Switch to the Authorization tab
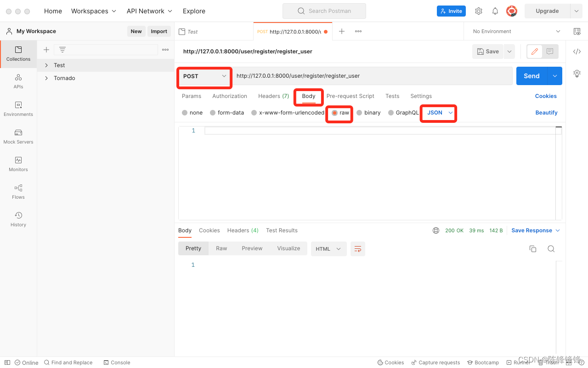Screen dimensions: 588x368 click(230, 96)
